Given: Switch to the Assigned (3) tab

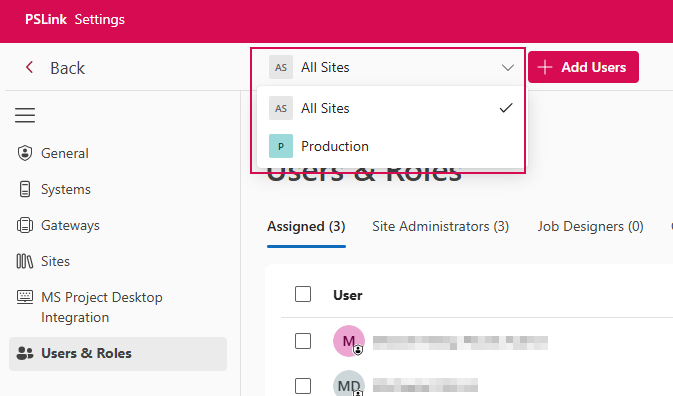Looking at the screenshot, I should 306,227.
